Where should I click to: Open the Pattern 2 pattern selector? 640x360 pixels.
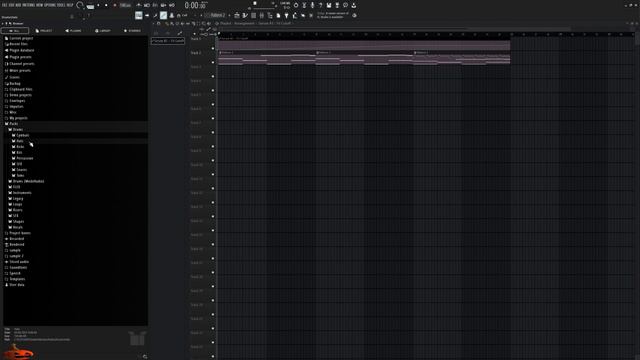point(218,15)
